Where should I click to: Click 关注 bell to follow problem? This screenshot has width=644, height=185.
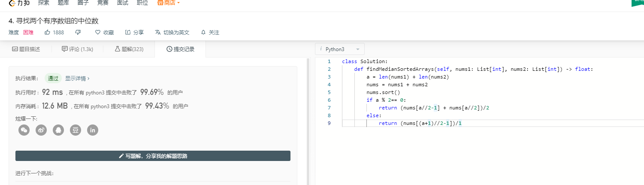click(210, 32)
